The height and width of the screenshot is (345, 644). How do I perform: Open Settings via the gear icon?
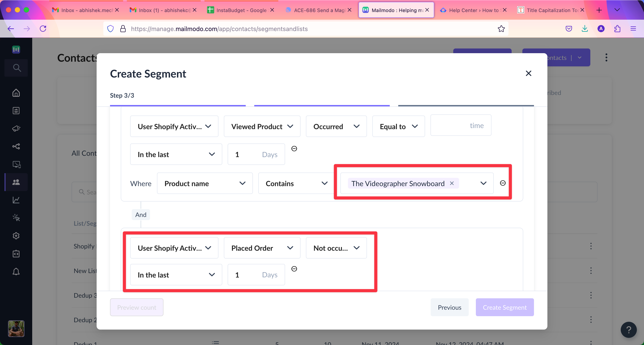coord(16,236)
